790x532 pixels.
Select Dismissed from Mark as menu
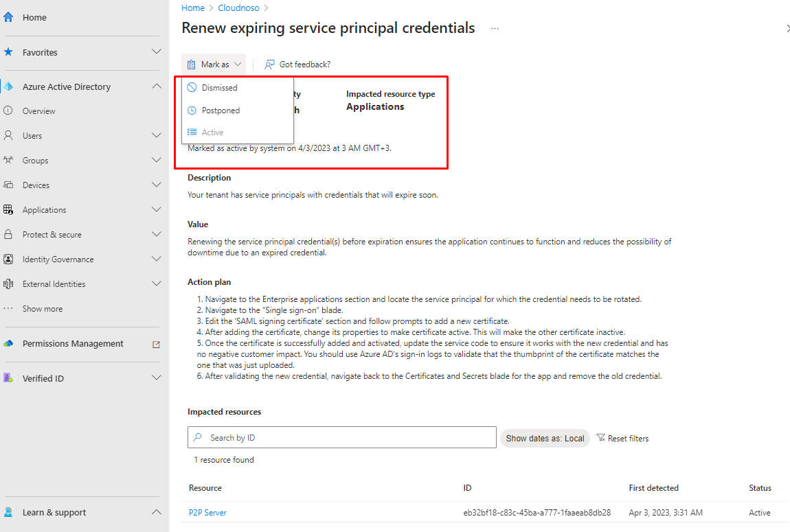coord(219,88)
